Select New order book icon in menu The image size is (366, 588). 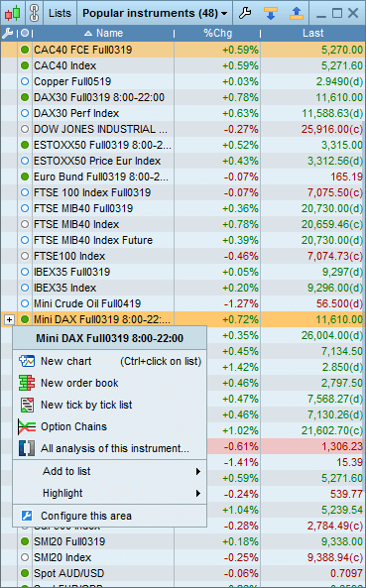click(x=27, y=383)
